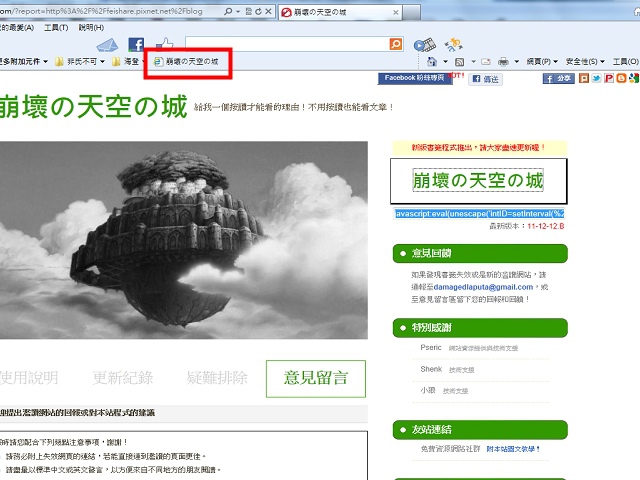
Task: Open the 疑難排除 page tab
Action: pyautogui.click(x=217, y=378)
